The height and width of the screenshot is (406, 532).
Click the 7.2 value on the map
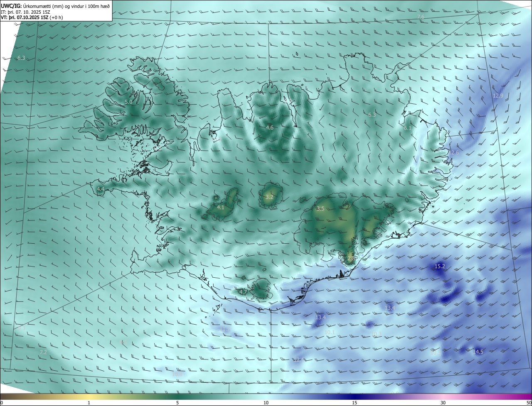(43, 352)
